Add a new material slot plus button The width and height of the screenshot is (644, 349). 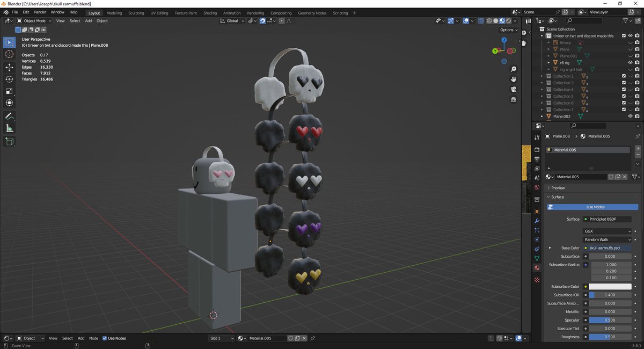coord(638,148)
